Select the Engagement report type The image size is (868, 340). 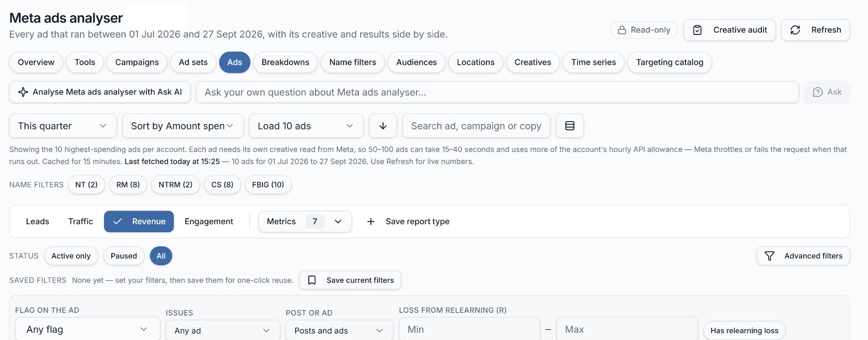tap(209, 221)
